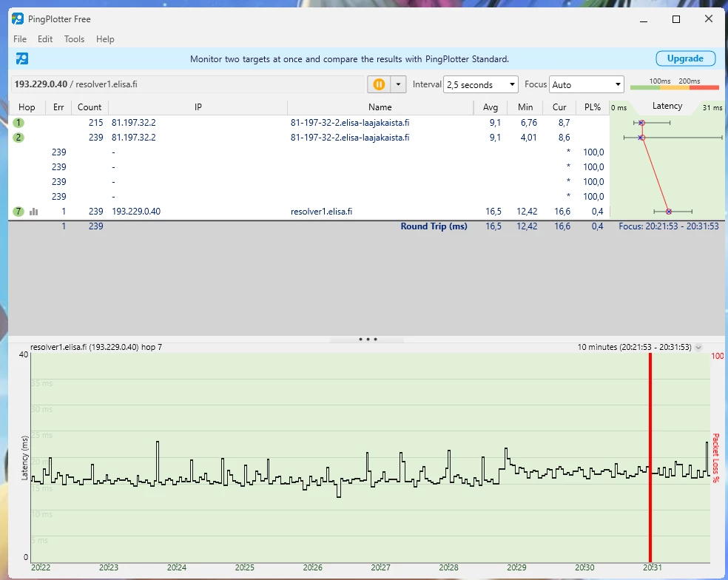
Task: Click the hop 1 green circle icon
Action: 18,123
